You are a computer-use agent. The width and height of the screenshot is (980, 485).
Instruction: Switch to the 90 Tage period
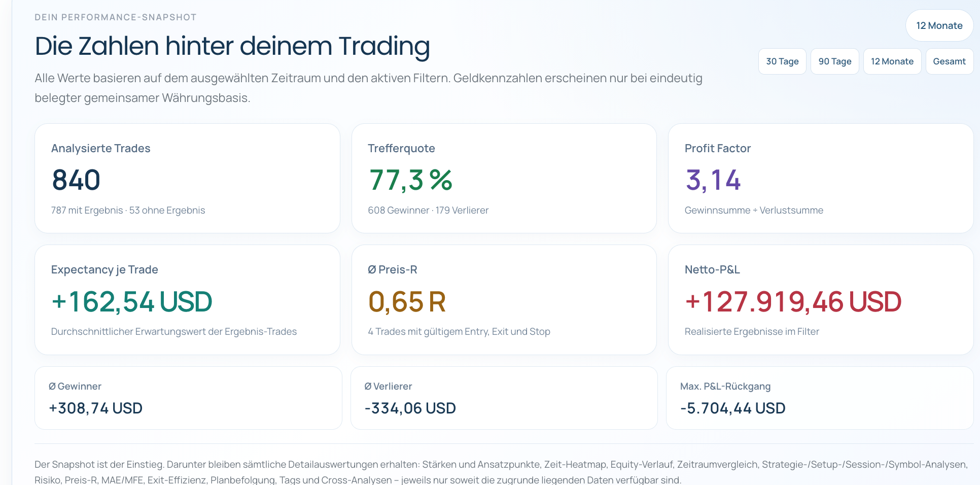(835, 61)
